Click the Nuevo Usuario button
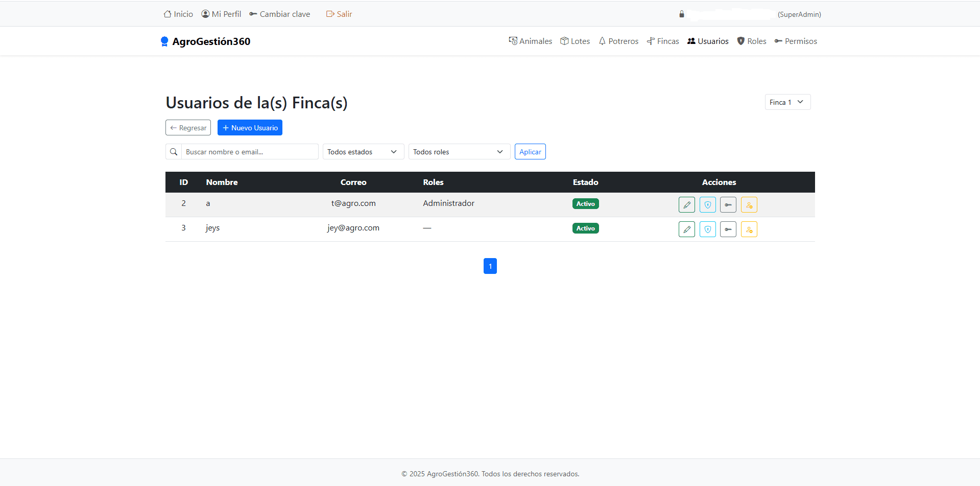The image size is (980, 486). pyautogui.click(x=250, y=127)
